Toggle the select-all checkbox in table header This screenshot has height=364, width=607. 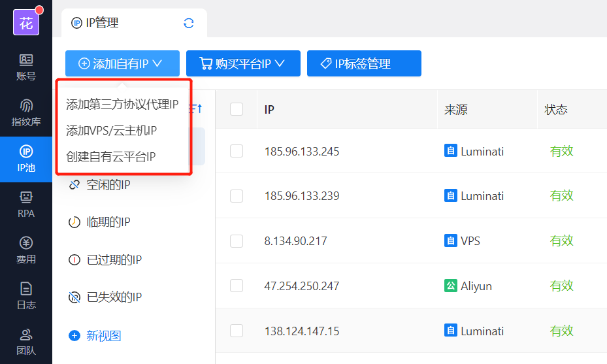click(x=237, y=109)
